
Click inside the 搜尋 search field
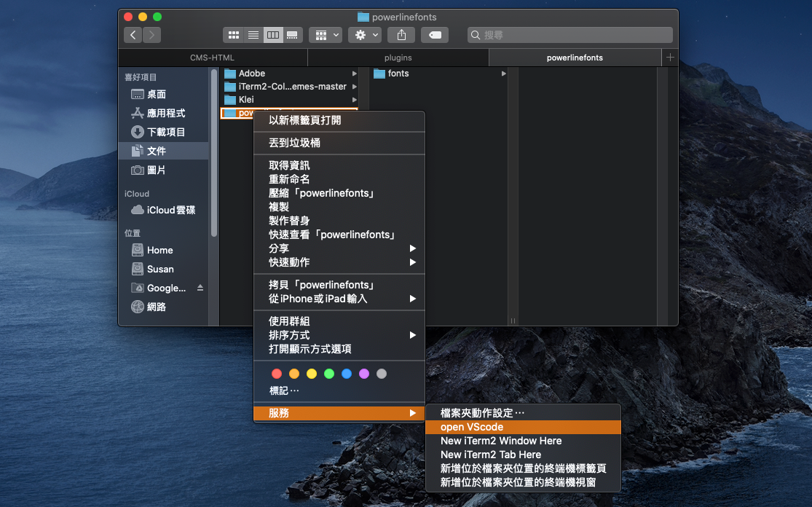pyautogui.click(x=568, y=34)
